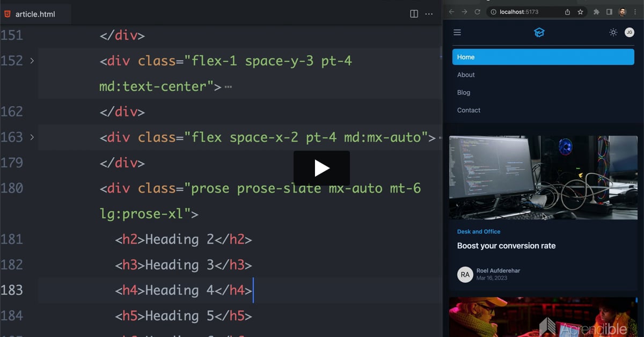Image resolution: width=644 pixels, height=337 pixels.
Task: Open Boost your conversion rate article
Action: point(506,246)
